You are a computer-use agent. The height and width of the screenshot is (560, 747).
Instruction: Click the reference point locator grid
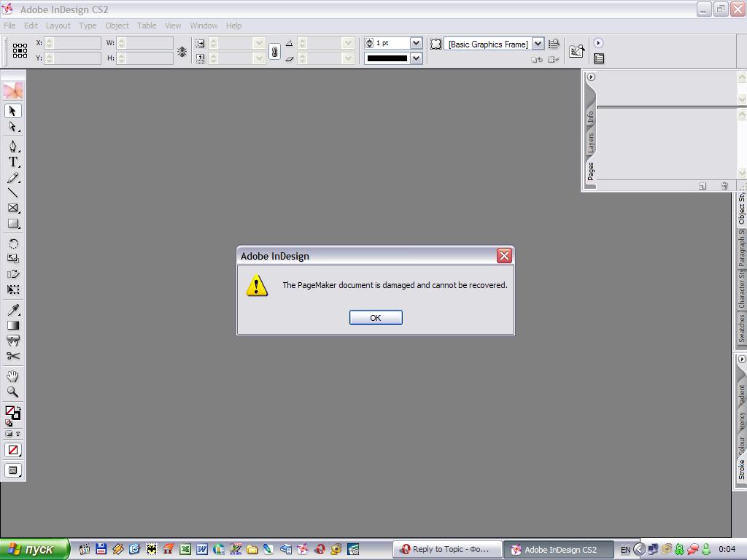tap(20, 50)
